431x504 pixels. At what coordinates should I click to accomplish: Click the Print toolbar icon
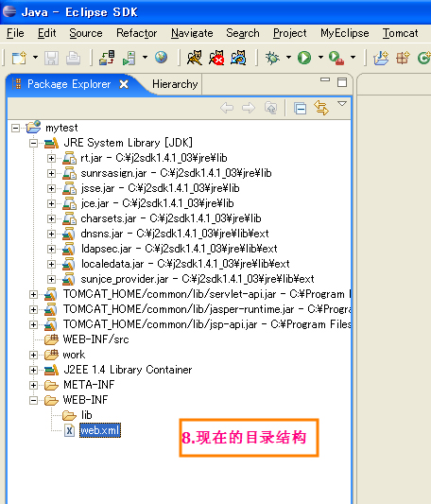click(x=73, y=59)
